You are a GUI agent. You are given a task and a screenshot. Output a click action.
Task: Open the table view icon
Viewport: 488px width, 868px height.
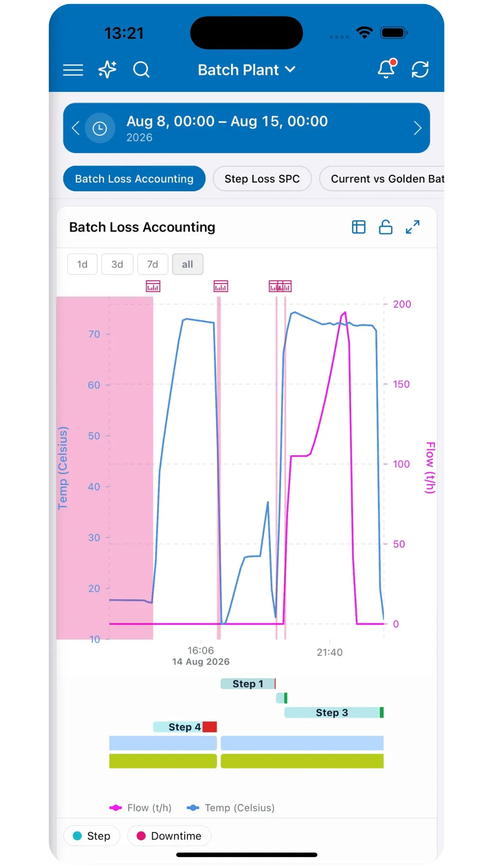click(359, 227)
